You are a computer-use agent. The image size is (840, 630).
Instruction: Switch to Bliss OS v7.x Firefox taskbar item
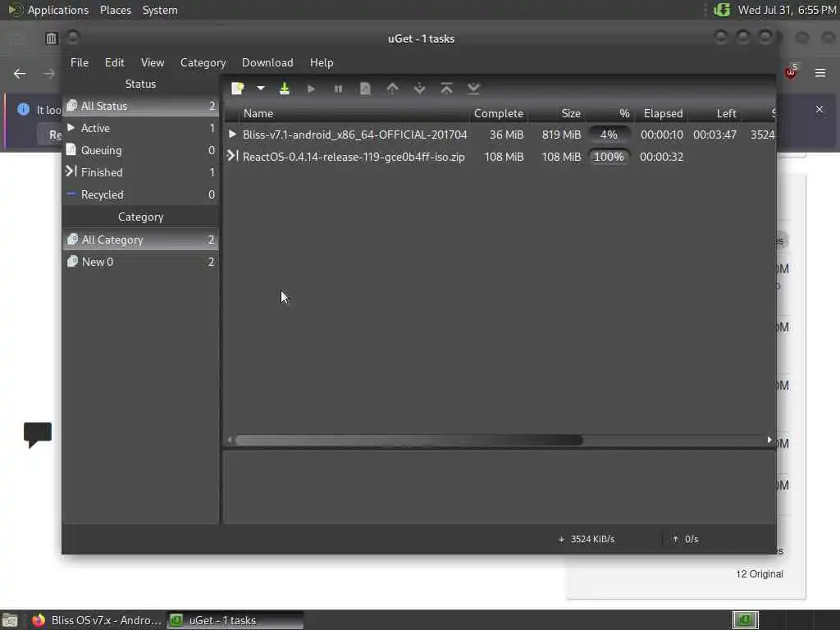click(x=96, y=620)
